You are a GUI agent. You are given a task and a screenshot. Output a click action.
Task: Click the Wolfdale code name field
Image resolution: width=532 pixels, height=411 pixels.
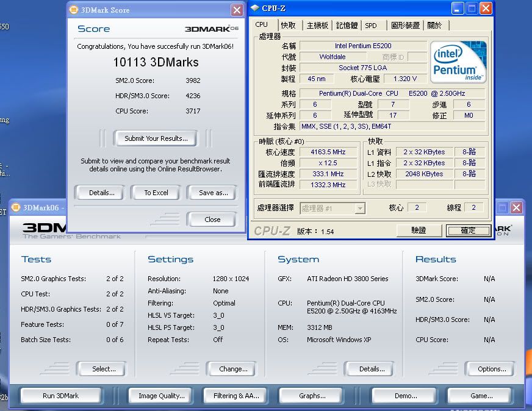click(332, 57)
